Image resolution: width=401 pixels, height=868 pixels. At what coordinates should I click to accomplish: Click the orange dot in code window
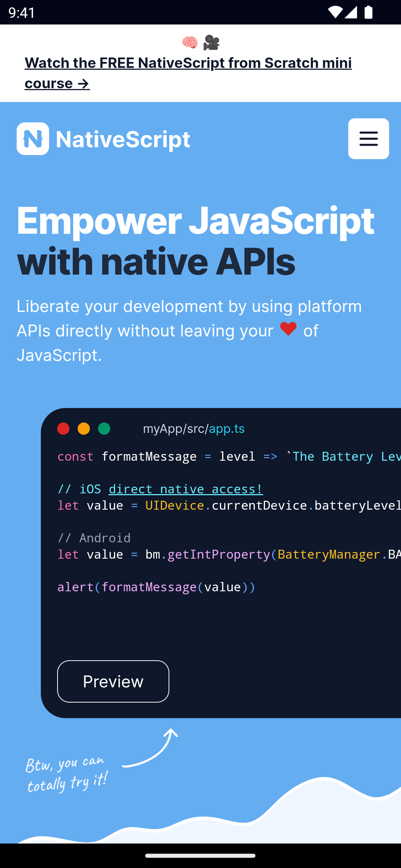tap(84, 429)
